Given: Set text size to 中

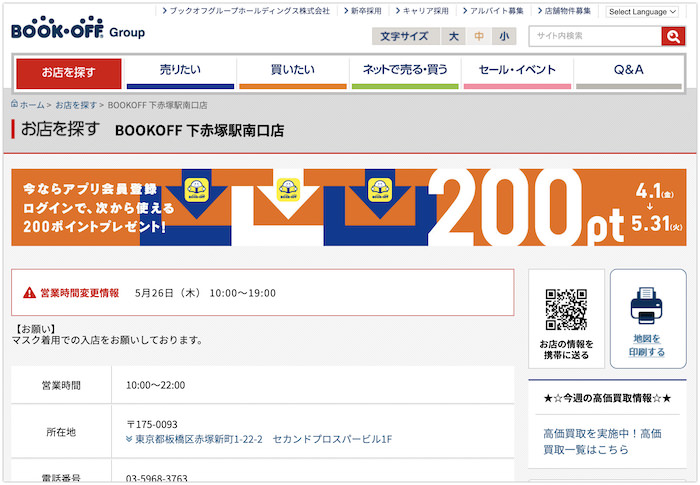Looking at the screenshot, I should tap(479, 36).
